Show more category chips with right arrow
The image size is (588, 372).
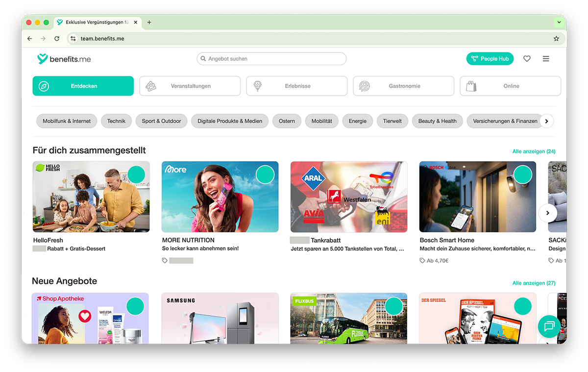click(x=547, y=121)
